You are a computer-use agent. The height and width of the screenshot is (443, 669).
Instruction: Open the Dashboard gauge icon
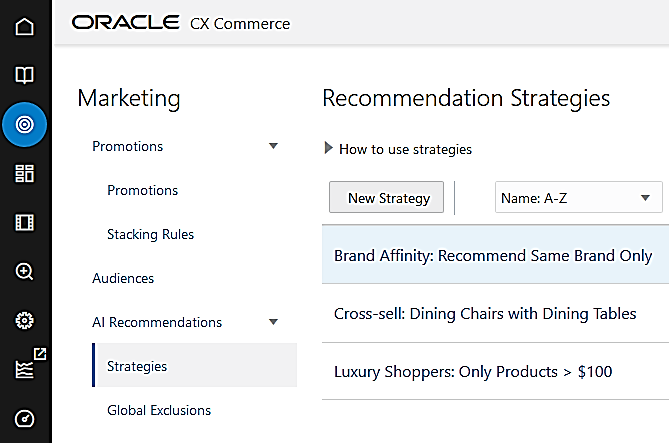click(24, 418)
